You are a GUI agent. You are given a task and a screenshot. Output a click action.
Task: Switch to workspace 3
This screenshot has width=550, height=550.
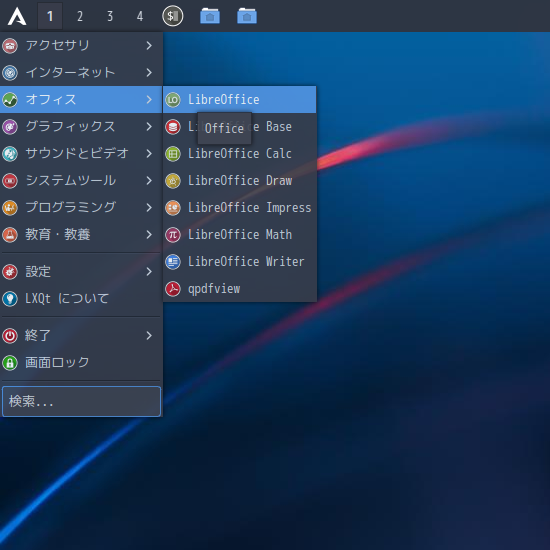pyautogui.click(x=110, y=16)
